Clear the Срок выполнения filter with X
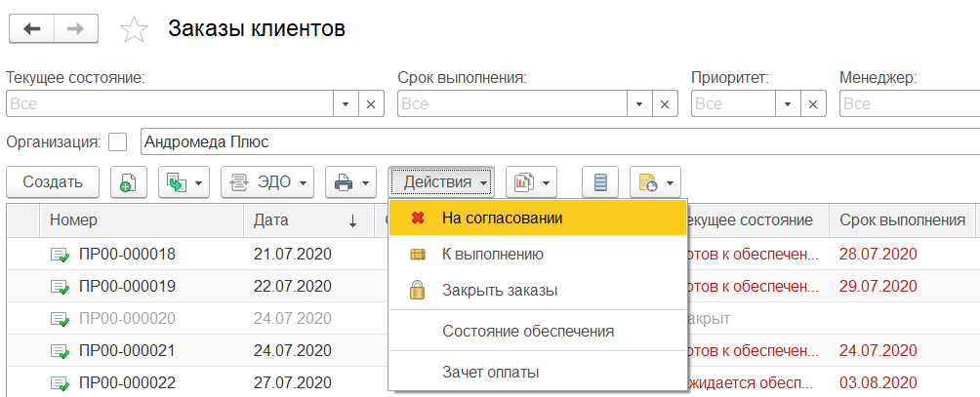 (665, 103)
